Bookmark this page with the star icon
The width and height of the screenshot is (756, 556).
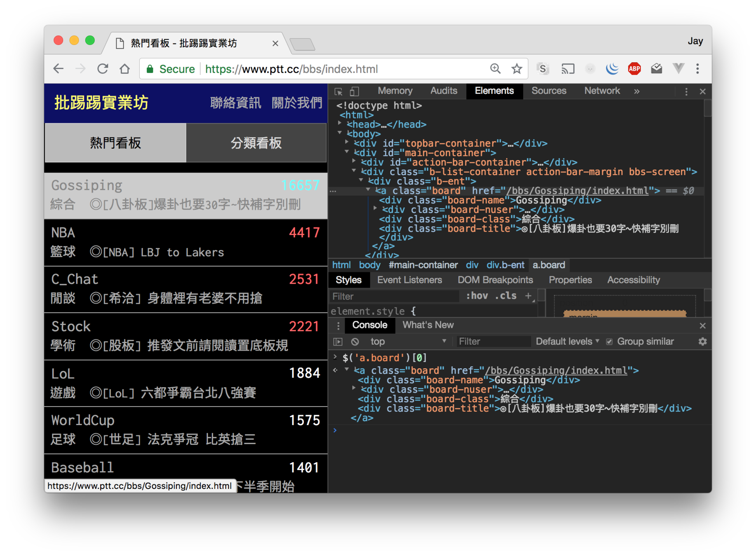tap(517, 69)
